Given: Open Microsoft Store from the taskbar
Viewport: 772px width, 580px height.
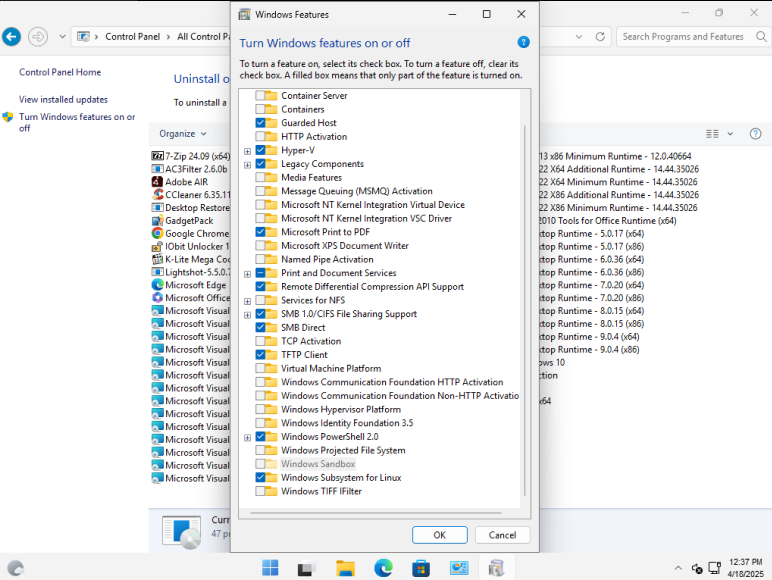Looking at the screenshot, I should [421, 568].
